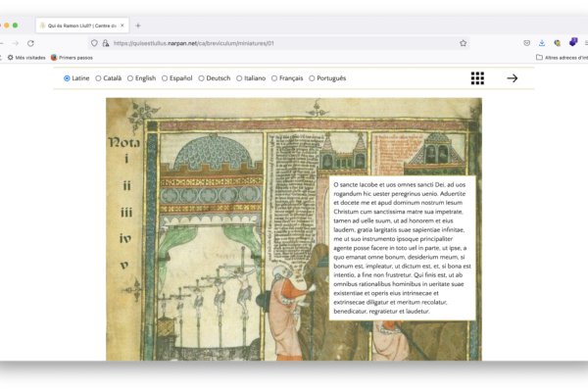Image resolution: width=588 pixels, height=392 pixels.
Task: Click the browser forward arrow
Action: (x=15, y=43)
